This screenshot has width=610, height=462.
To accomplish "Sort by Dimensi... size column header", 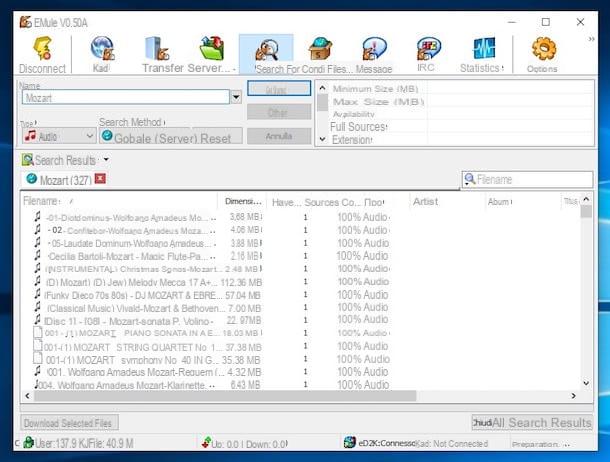I will click(x=242, y=201).
